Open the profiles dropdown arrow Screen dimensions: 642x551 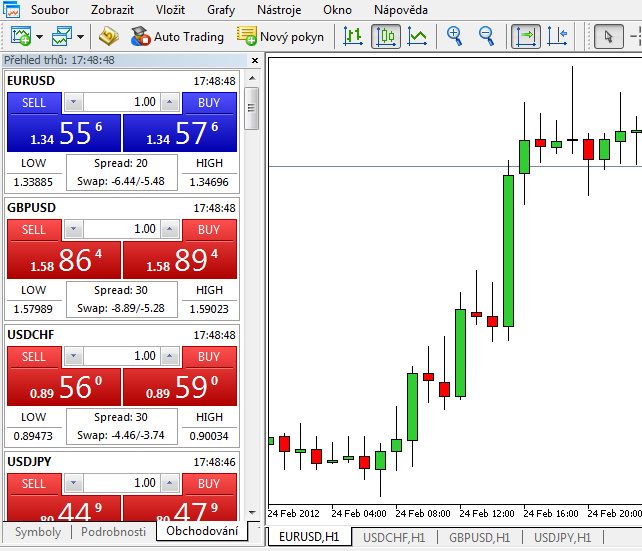[80, 37]
